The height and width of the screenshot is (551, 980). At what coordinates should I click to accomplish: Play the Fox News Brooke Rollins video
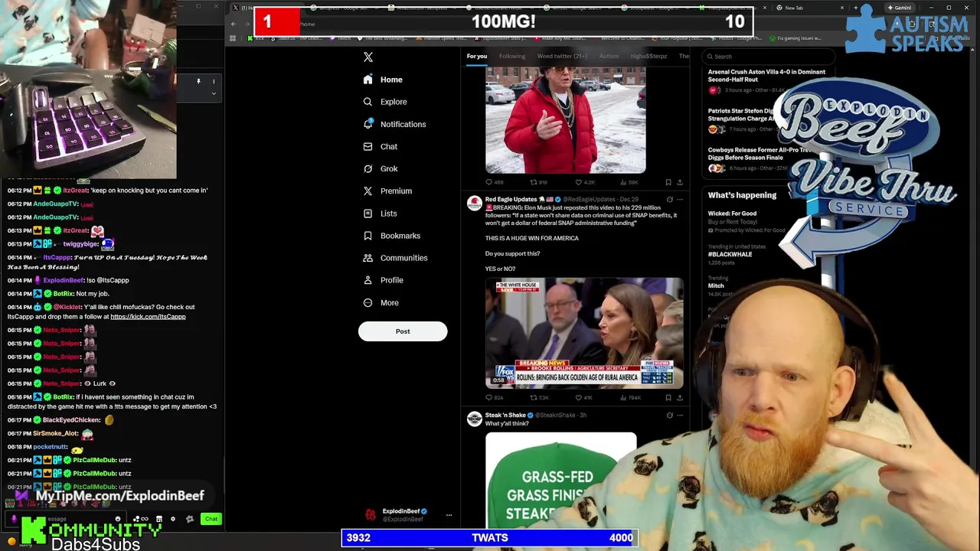(584, 333)
